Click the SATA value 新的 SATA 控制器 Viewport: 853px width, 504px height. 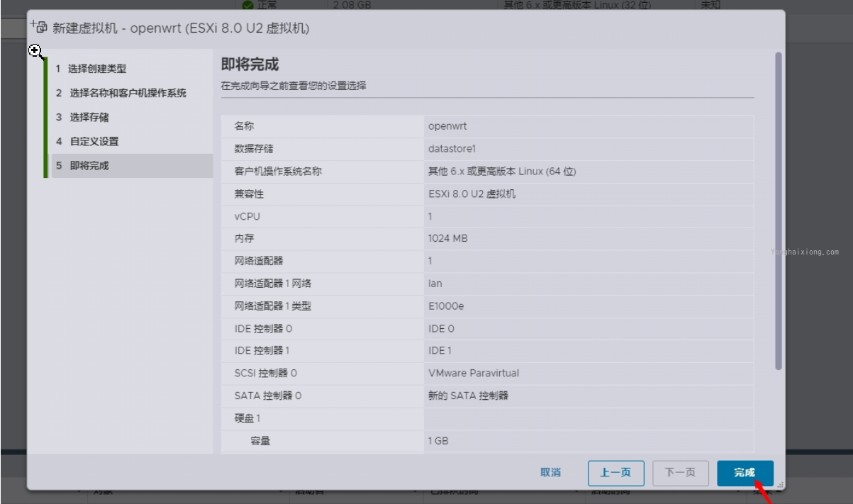pos(468,396)
